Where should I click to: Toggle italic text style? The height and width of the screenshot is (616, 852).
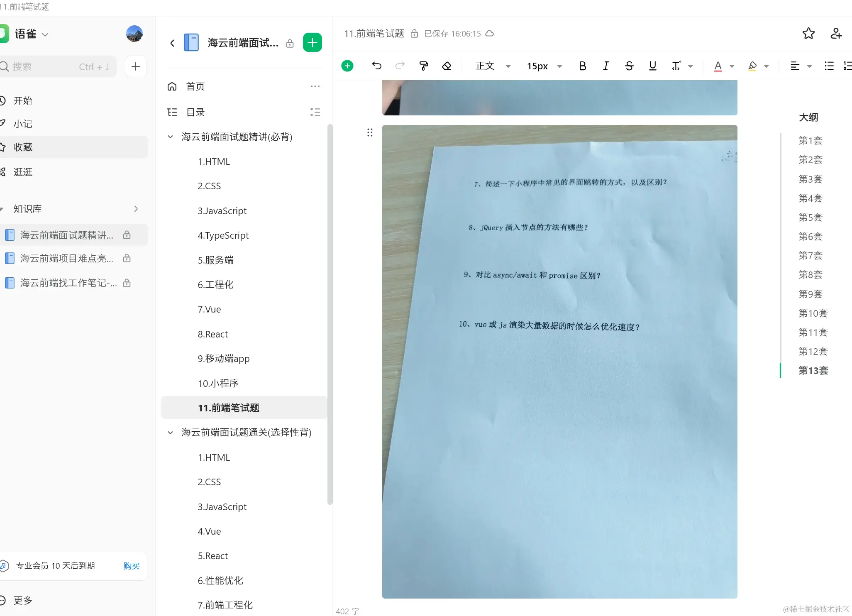[605, 66]
